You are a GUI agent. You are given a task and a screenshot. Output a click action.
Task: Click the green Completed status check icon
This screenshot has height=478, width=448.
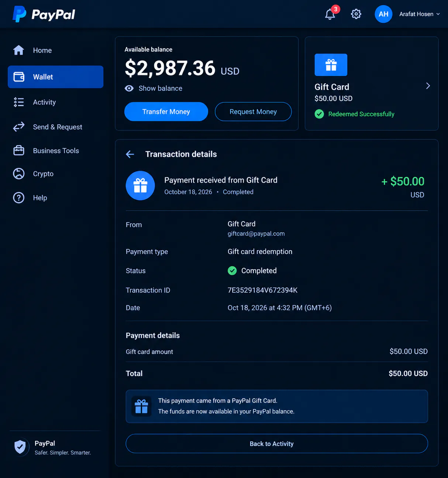click(232, 271)
